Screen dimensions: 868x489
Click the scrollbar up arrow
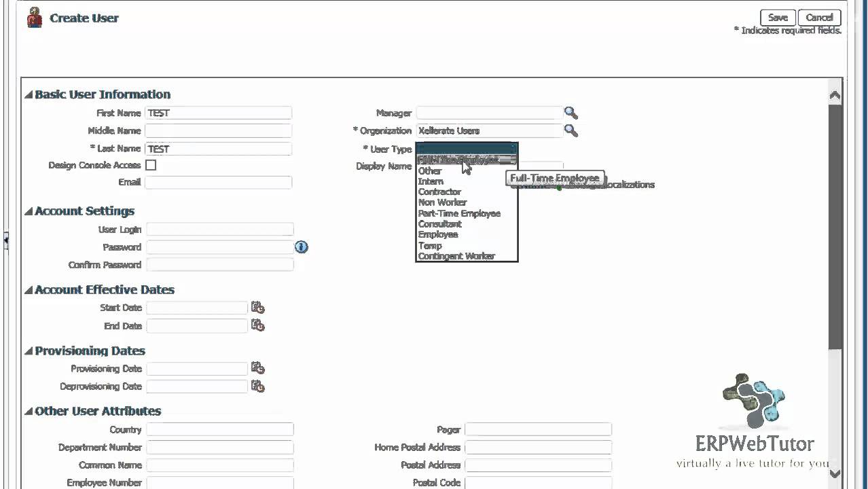tap(835, 95)
